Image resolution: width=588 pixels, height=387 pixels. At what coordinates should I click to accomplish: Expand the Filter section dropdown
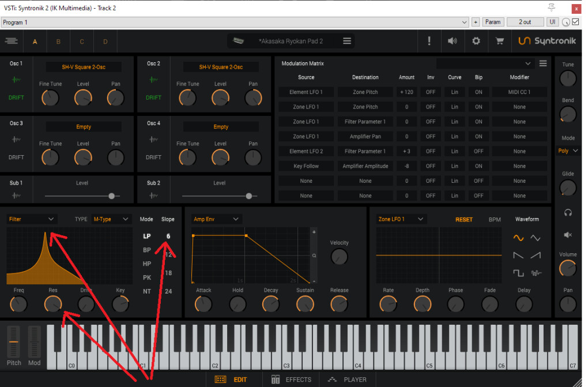pyautogui.click(x=32, y=219)
